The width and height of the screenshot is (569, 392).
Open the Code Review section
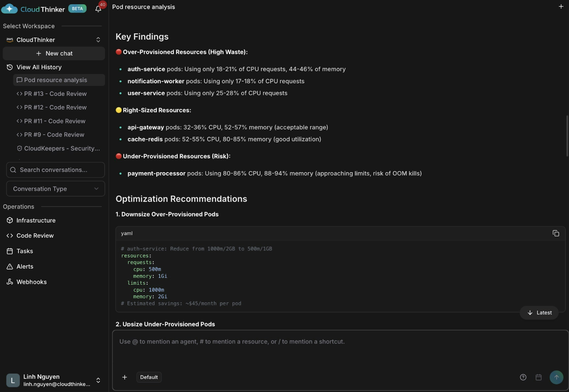[35, 236]
